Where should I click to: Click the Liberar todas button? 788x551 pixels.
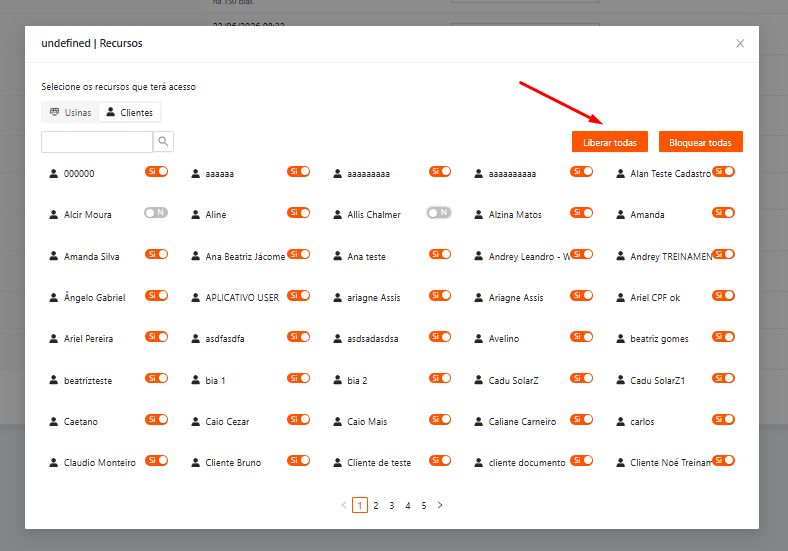pos(610,142)
